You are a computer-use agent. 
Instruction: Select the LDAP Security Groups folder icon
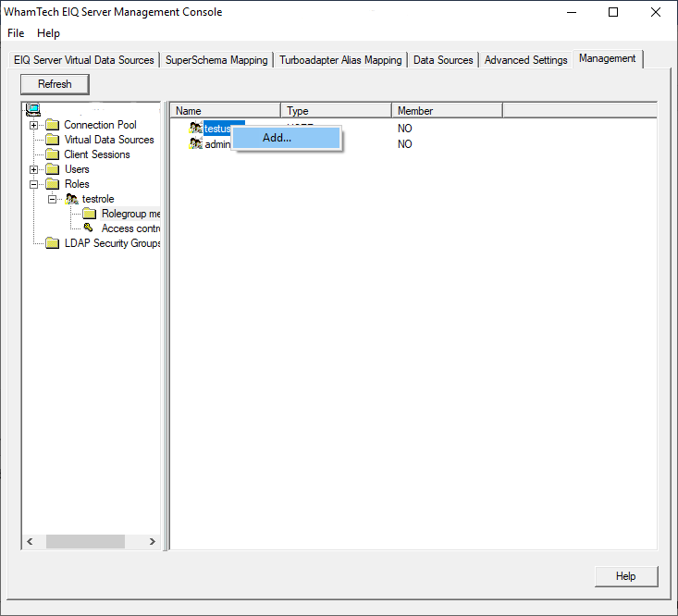pyautogui.click(x=53, y=243)
